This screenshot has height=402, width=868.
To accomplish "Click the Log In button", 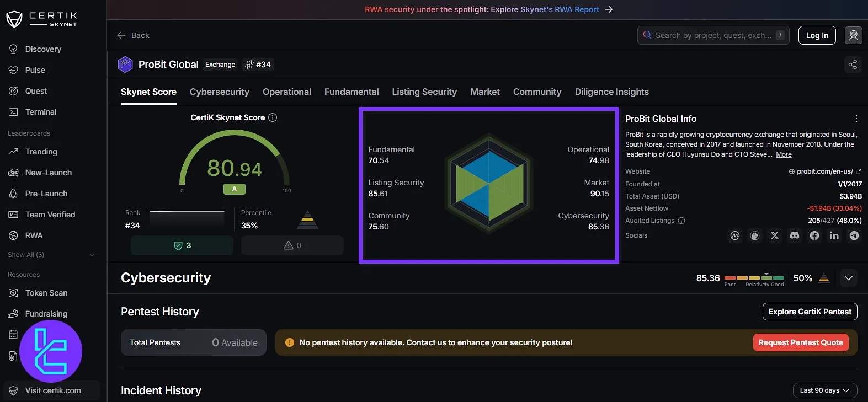I will [817, 35].
